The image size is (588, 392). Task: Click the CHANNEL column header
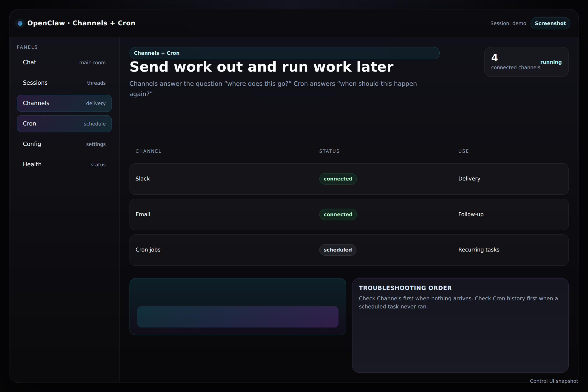pos(148,151)
